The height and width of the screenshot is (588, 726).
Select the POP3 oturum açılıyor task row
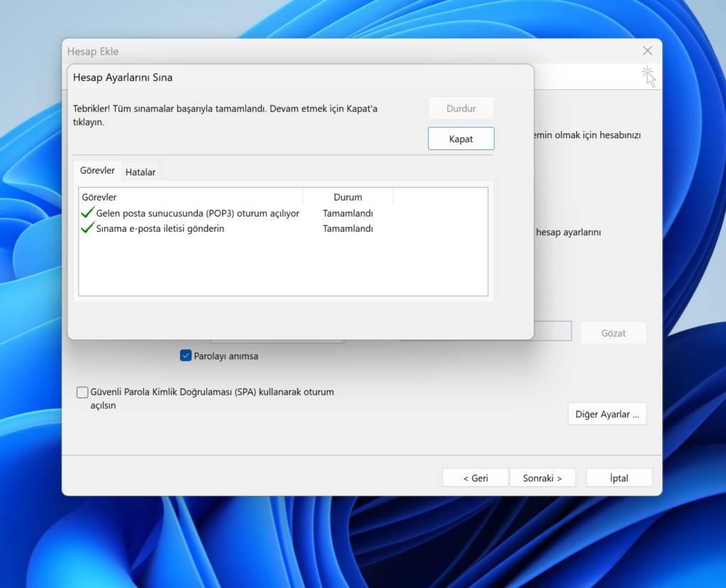(x=197, y=213)
